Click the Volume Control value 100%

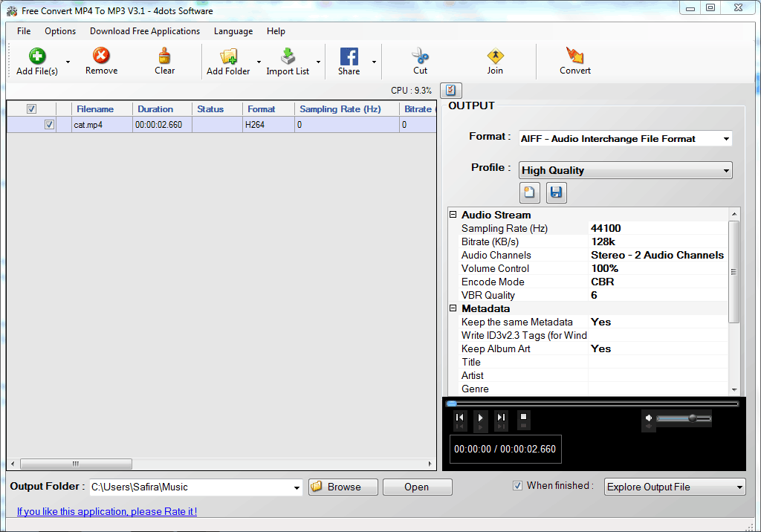click(658, 268)
